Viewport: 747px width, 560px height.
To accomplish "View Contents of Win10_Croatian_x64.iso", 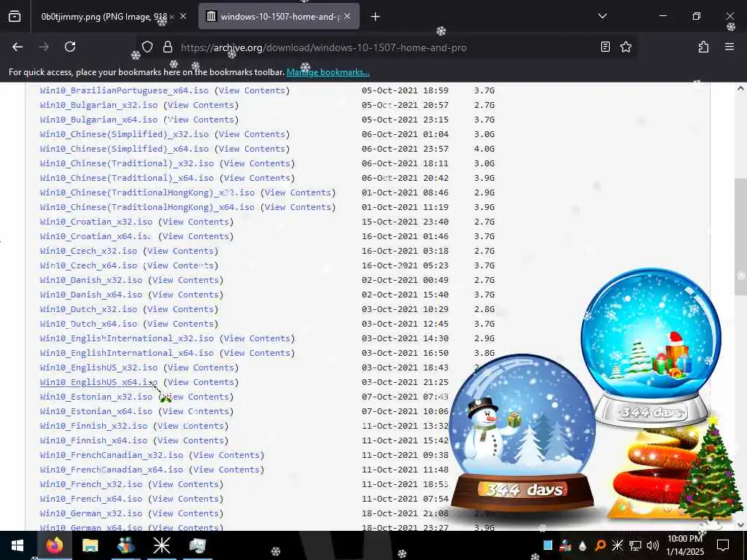I will tap(196, 236).
